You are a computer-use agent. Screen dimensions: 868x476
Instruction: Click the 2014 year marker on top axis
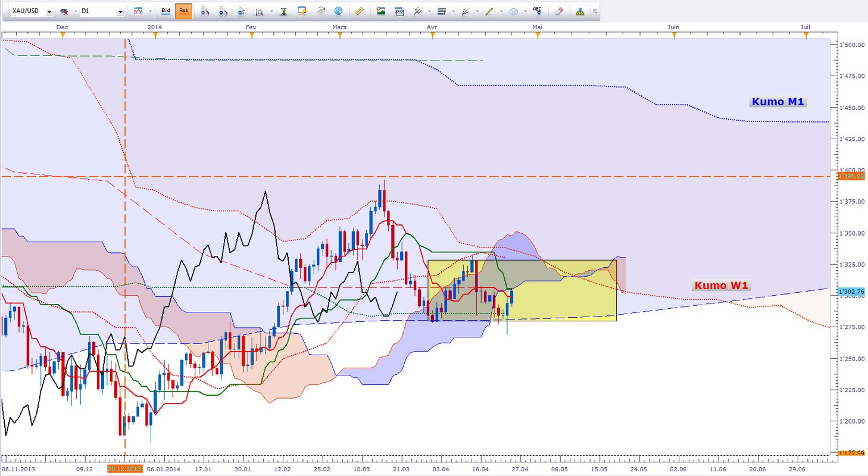pos(155,27)
